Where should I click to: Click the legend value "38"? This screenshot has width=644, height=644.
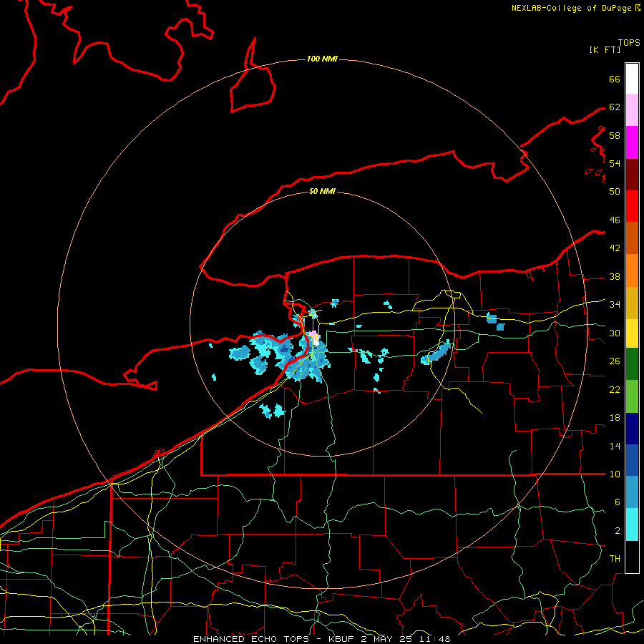(615, 276)
